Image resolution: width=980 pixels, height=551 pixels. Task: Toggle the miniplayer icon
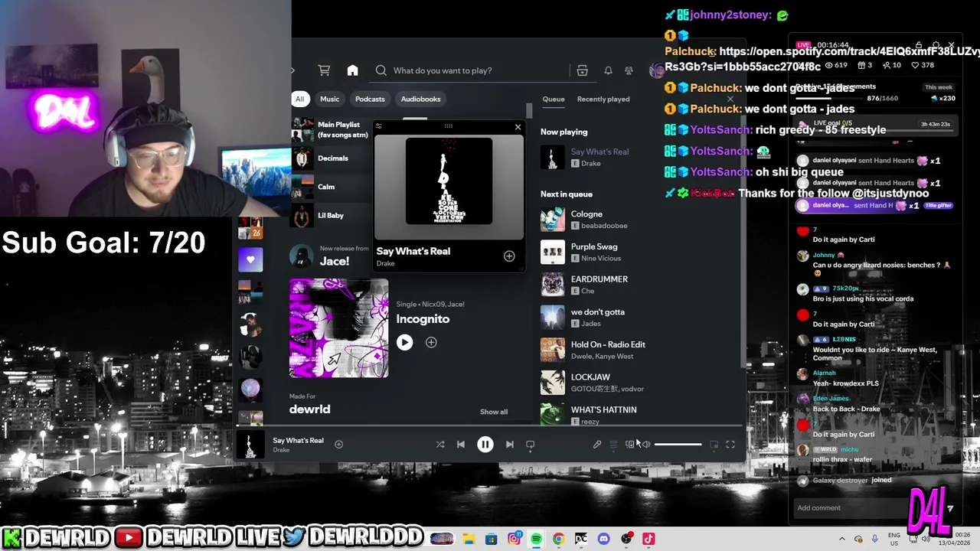[714, 445]
